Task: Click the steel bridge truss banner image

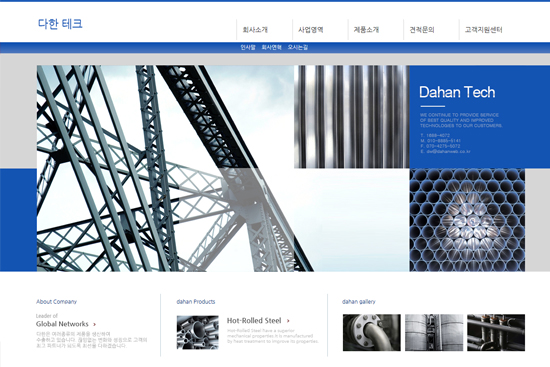Action: 165,168
